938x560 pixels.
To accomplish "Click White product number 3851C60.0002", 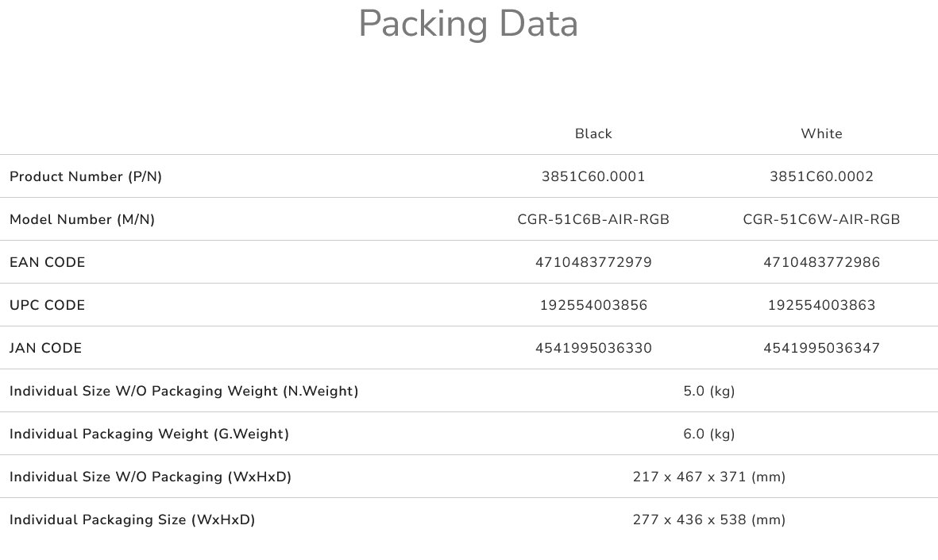I will (821, 177).
